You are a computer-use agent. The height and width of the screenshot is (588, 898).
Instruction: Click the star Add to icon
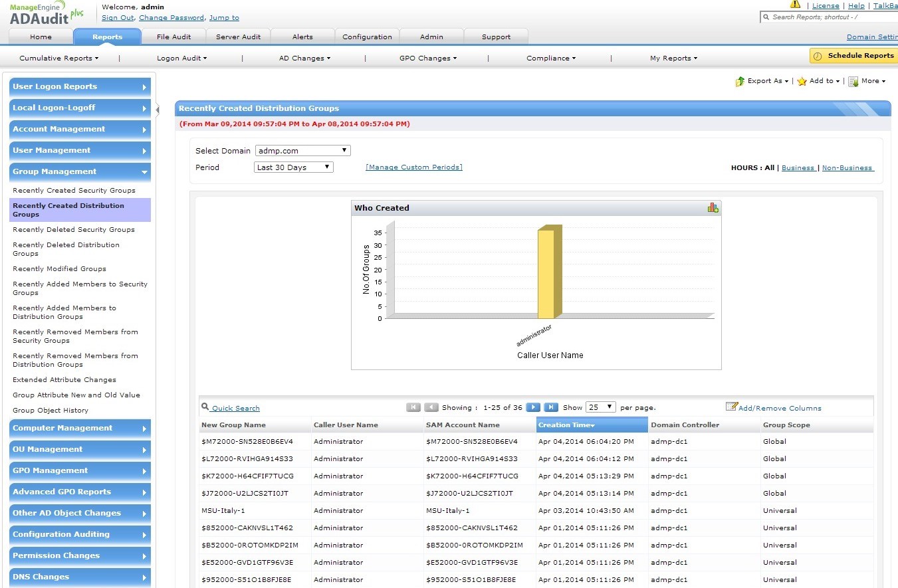pyautogui.click(x=802, y=81)
